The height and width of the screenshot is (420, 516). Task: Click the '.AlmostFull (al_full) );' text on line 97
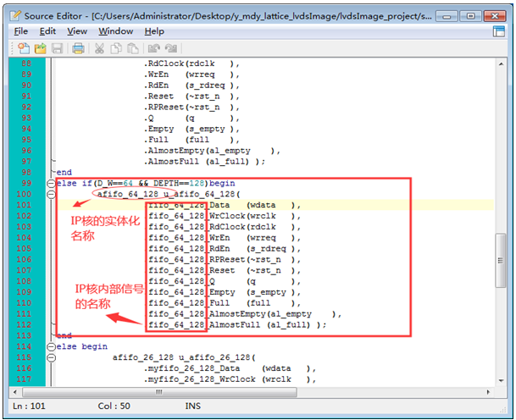click(x=204, y=162)
